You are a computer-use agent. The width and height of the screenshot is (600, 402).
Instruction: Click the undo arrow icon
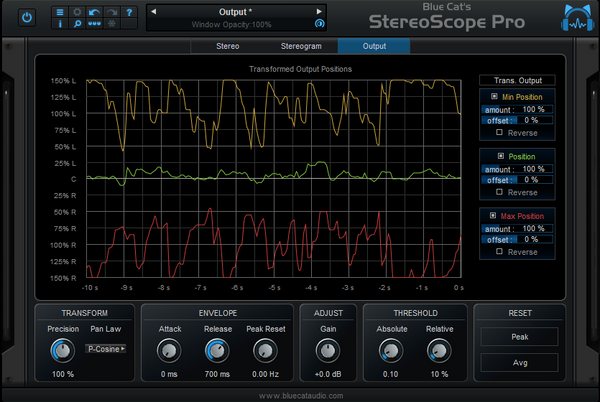[94, 11]
